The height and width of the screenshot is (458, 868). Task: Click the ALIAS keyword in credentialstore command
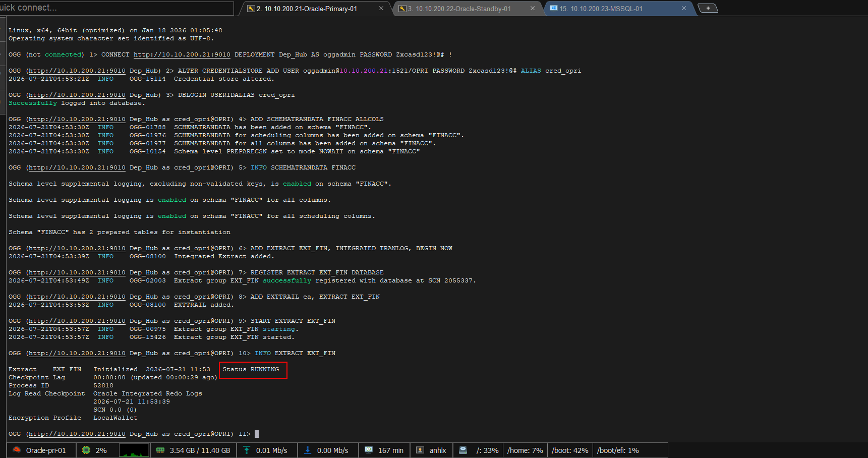531,71
